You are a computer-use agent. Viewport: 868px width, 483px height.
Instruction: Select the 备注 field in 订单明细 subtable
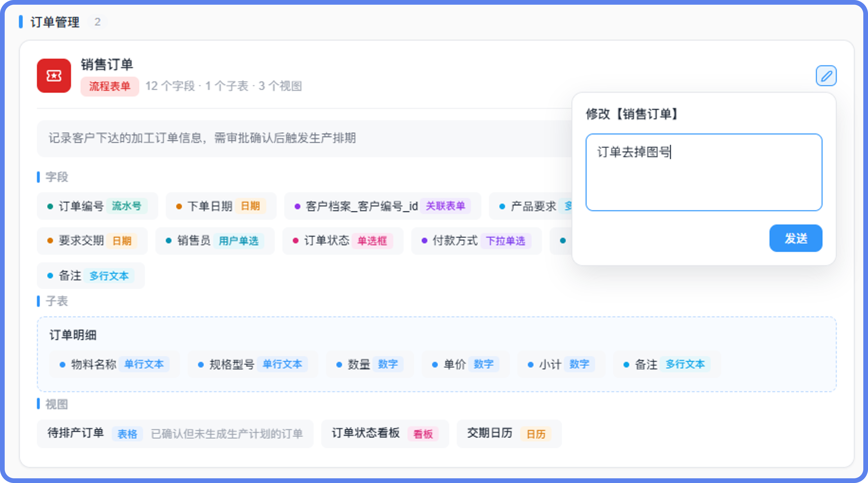pos(667,364)
